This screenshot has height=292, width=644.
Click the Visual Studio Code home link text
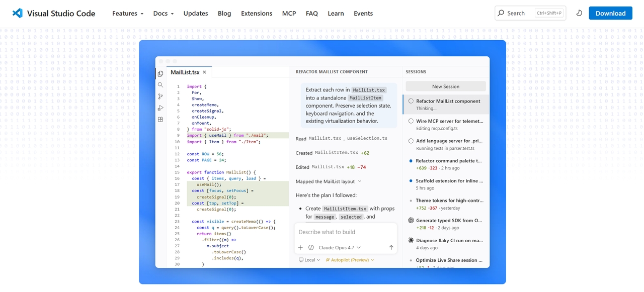pos(61,14)
